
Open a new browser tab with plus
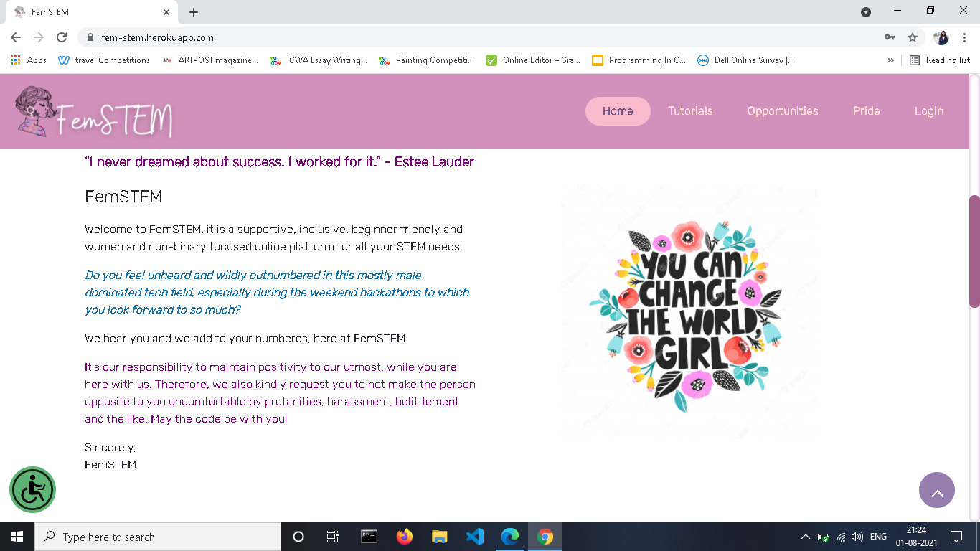[x=194, y=12]
